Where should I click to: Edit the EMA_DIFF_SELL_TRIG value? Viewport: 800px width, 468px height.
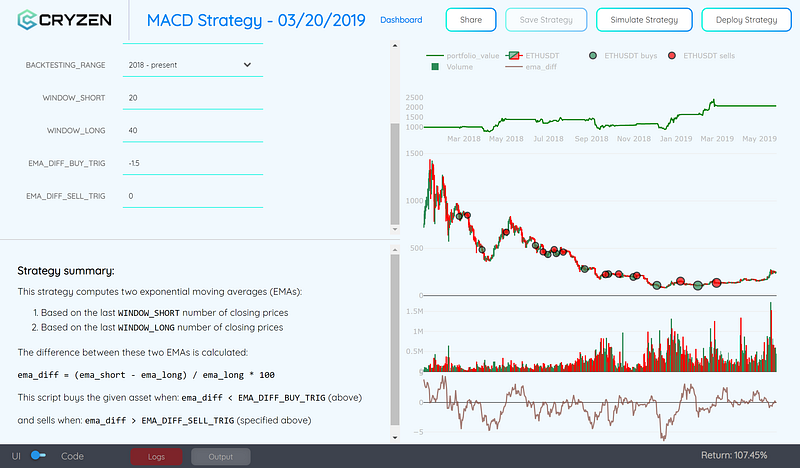(x=193, y=195)
